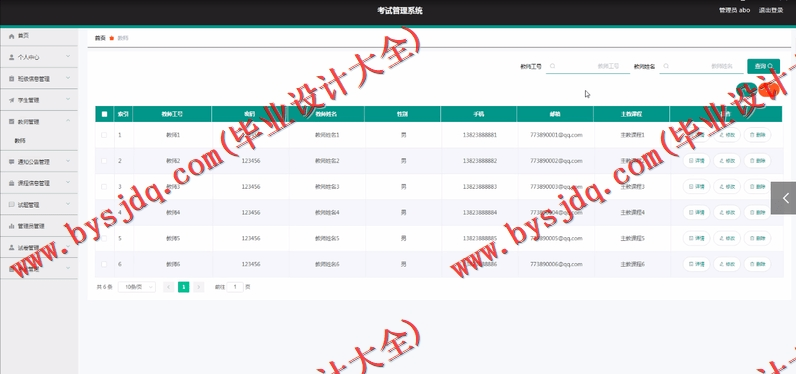Click 删除 button for 教师5 row
This screenshot has height=374, width=796.
click(x=757, y=239)
